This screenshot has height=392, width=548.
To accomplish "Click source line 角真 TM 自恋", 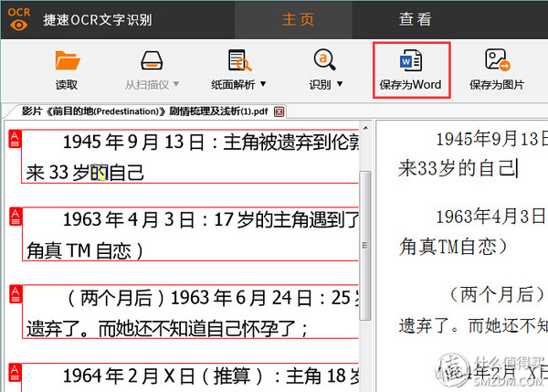I will coord(85,250).
